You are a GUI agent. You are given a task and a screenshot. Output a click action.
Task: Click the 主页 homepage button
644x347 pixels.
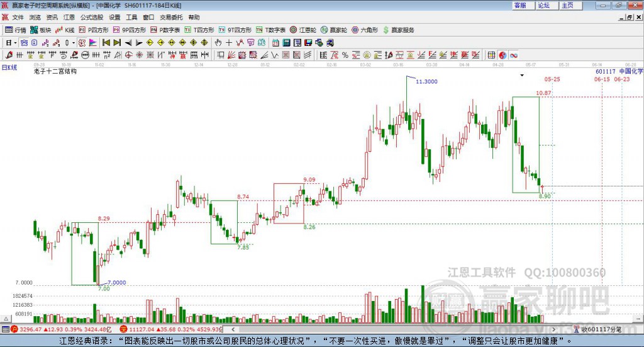coord(571,5)
